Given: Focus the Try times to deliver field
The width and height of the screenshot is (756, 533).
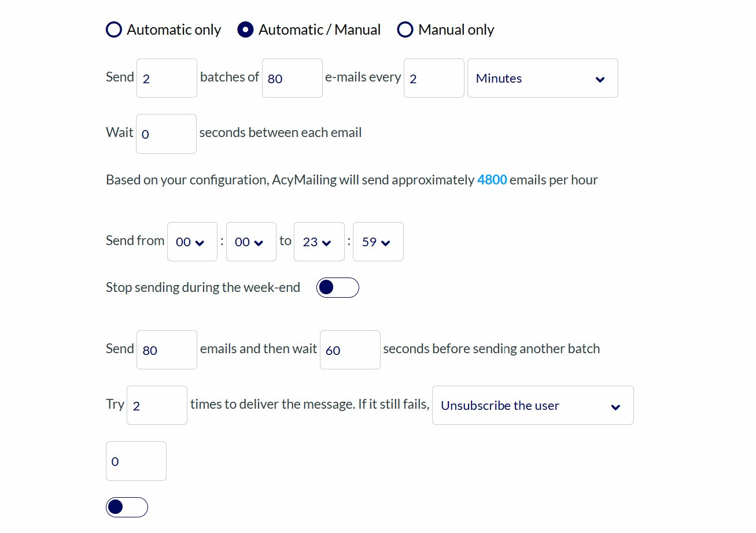Looking at the screenshot, I should [157, 406].
